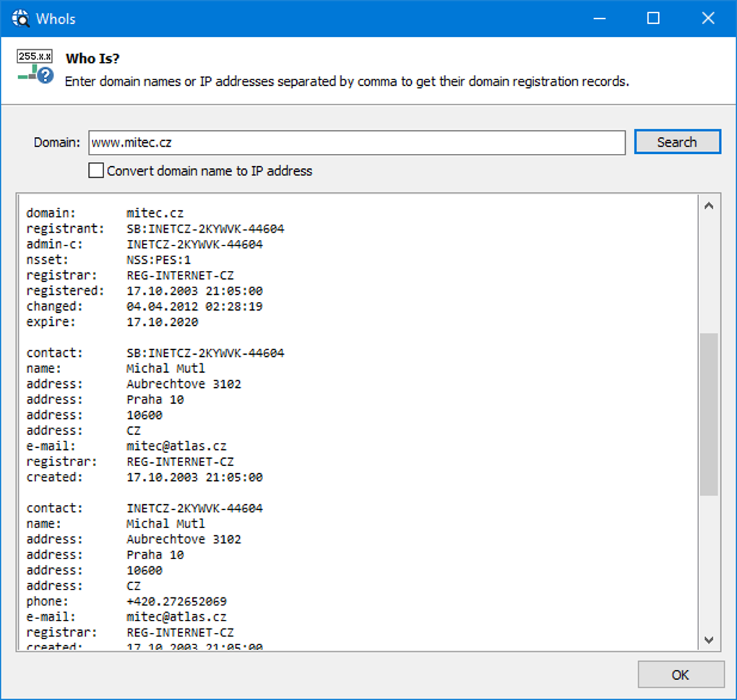
Task: Click the changed date 04.04.2012 02:28:19
Action: (x=194, y=306)
